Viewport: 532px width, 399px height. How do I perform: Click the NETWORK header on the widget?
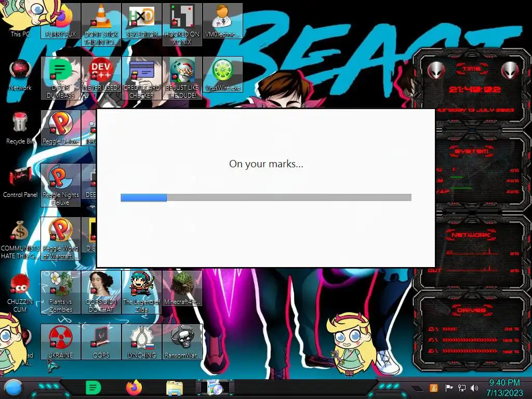click(471, 235)
